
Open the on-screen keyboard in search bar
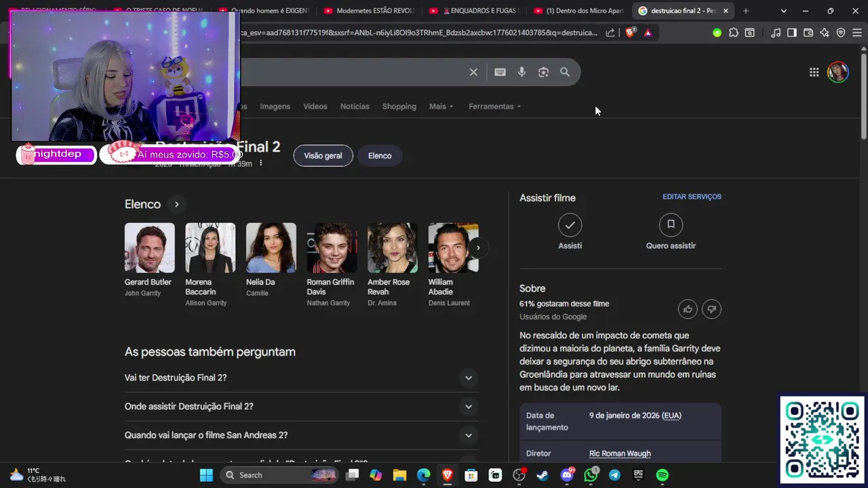[500, 72]
